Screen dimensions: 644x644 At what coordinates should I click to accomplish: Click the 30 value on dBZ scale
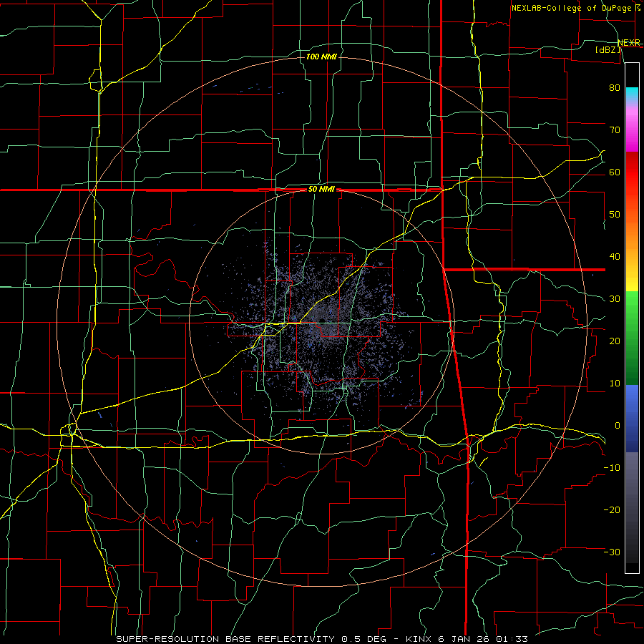pos(615,298)
